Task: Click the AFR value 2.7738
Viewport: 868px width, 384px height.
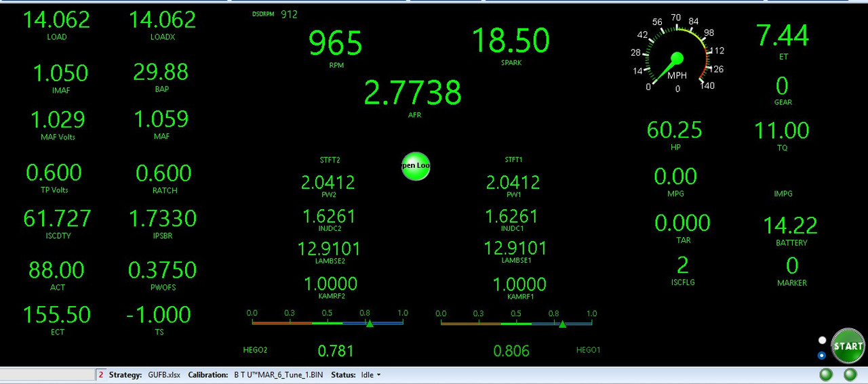Action: 413,93
